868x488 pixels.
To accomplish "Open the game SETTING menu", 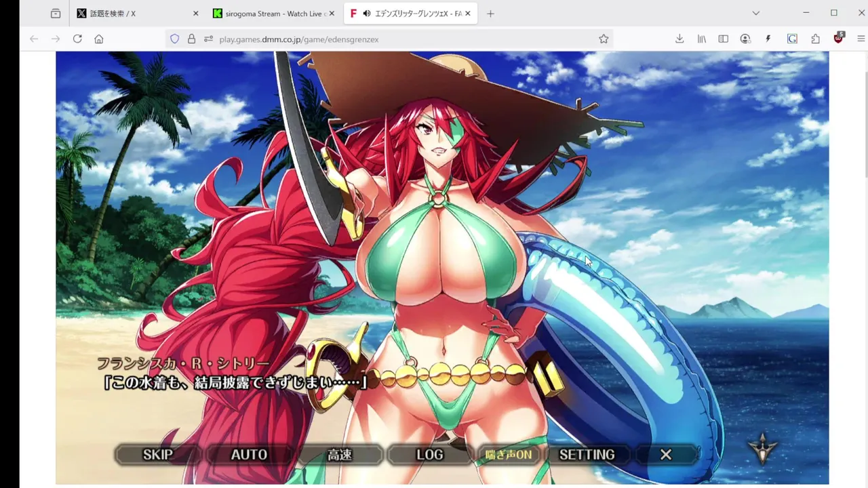I will (587, 455).
